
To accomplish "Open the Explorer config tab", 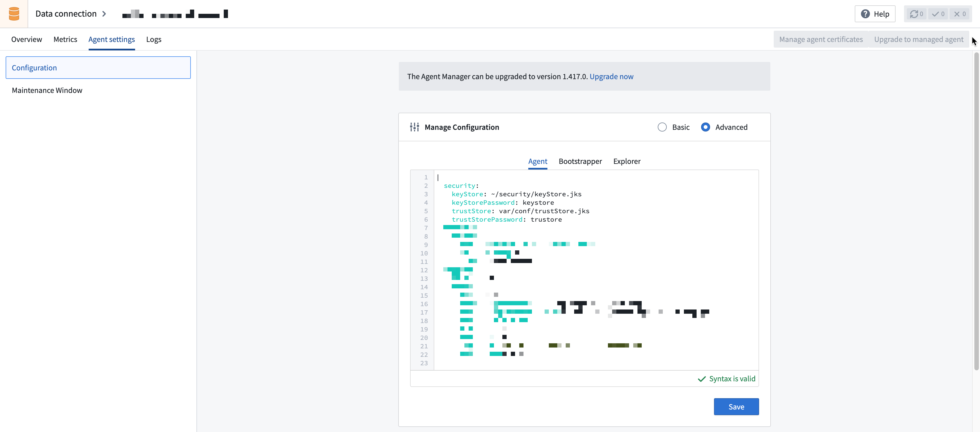I will point(627,161).
